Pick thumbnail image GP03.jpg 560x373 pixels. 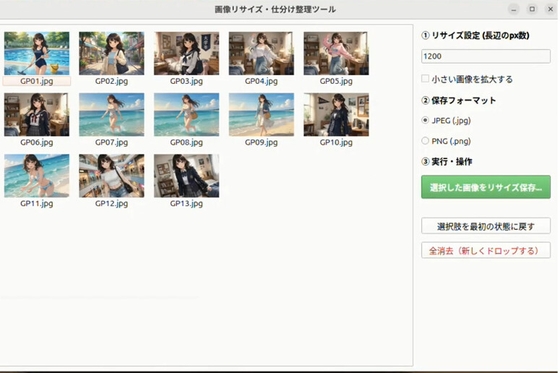186,53
